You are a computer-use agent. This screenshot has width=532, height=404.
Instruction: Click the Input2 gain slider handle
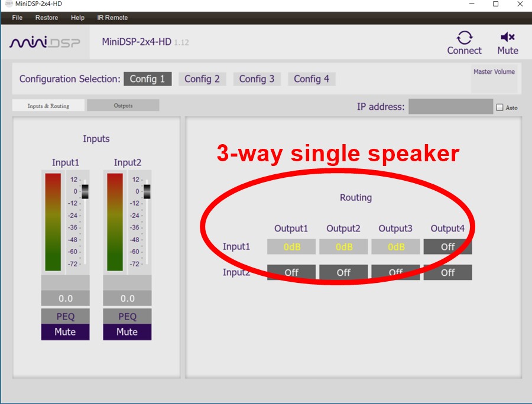147,191
